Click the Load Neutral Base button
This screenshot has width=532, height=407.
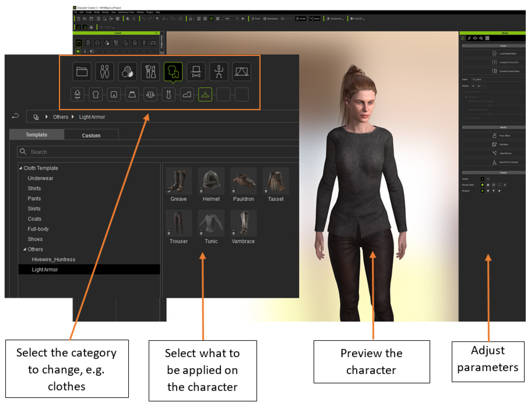[x=504, y=54]
